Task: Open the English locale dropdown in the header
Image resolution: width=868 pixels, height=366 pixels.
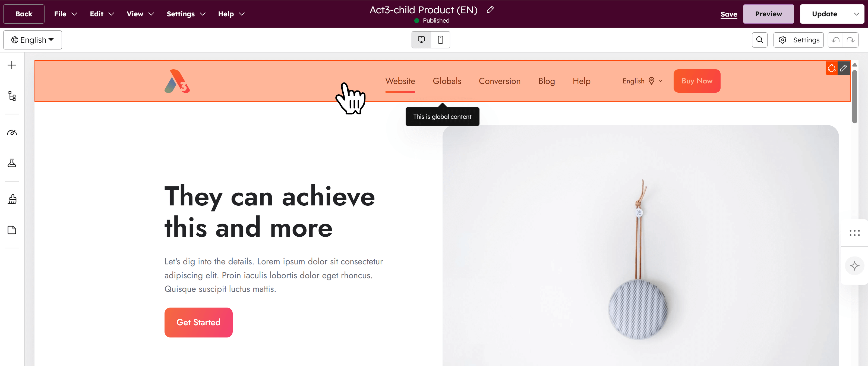Action: click(641, 81)
